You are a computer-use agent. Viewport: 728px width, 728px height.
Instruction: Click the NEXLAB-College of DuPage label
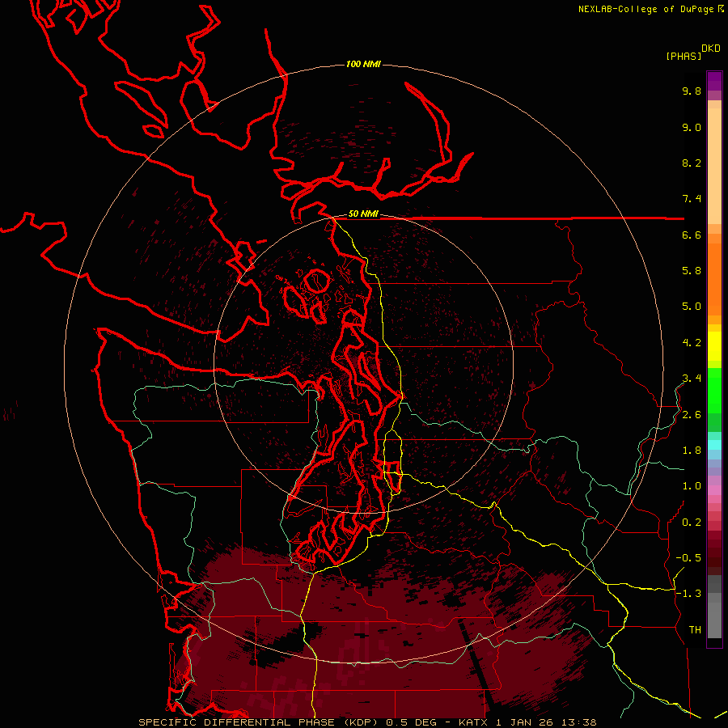(x=646, y=9)
